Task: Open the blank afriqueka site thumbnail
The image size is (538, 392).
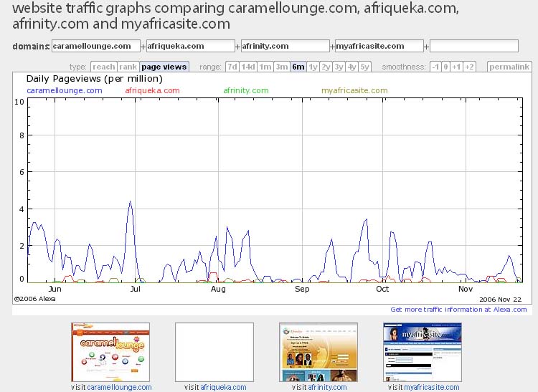Action: [214, 353]
